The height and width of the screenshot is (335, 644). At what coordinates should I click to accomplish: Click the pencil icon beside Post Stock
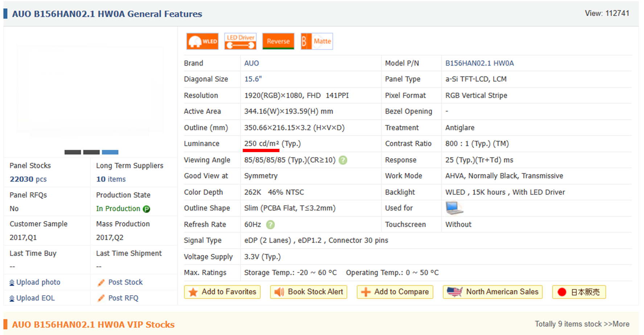coord(101,282)
